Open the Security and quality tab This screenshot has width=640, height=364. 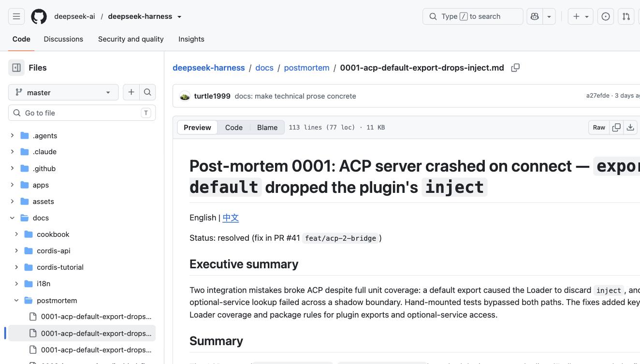click(131, 39)
